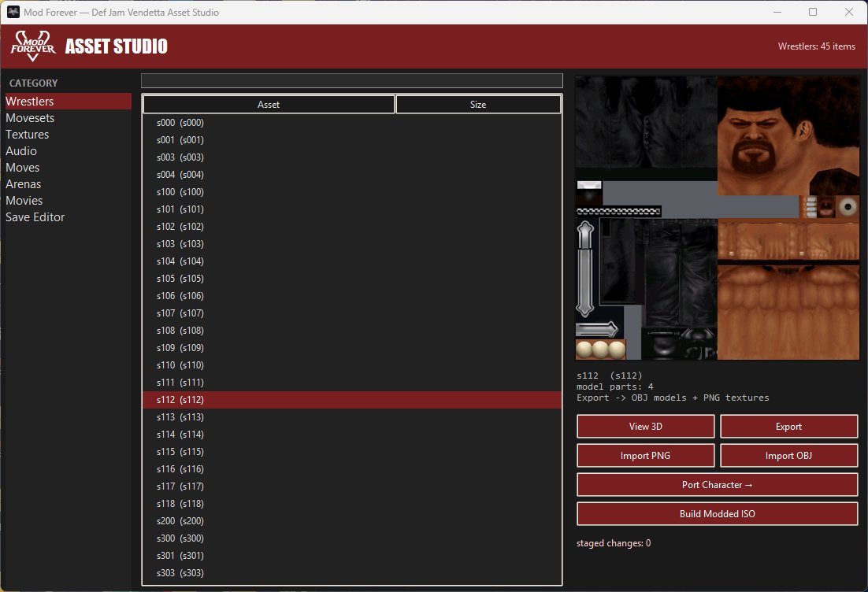The height and width of the screenshot is (592, 868).
Task: Select asset row s114 (s114)
Action: click(352, 435)
